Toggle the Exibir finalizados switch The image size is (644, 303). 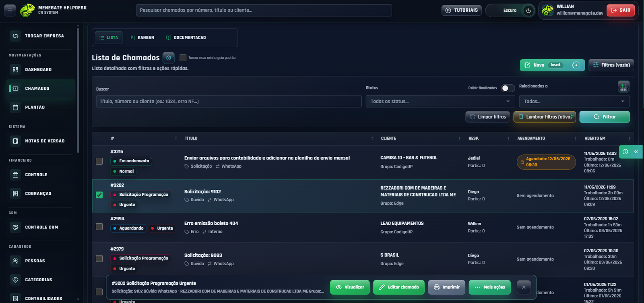pos(508,88)
